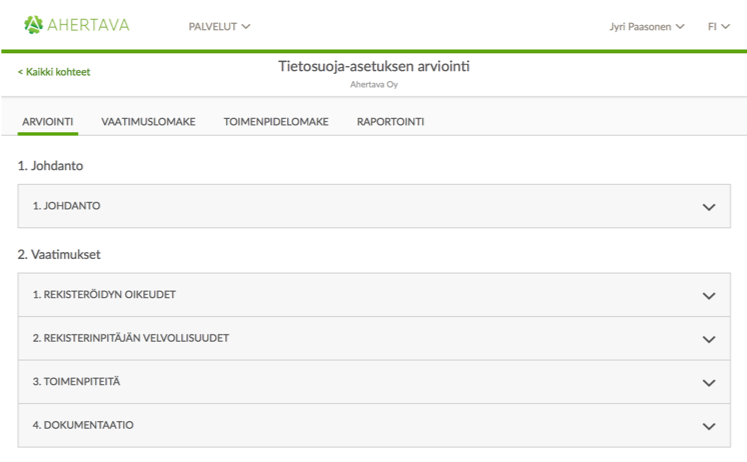Open the Palvelut menu
Viewport: 747px width, 462px height.
219,26
